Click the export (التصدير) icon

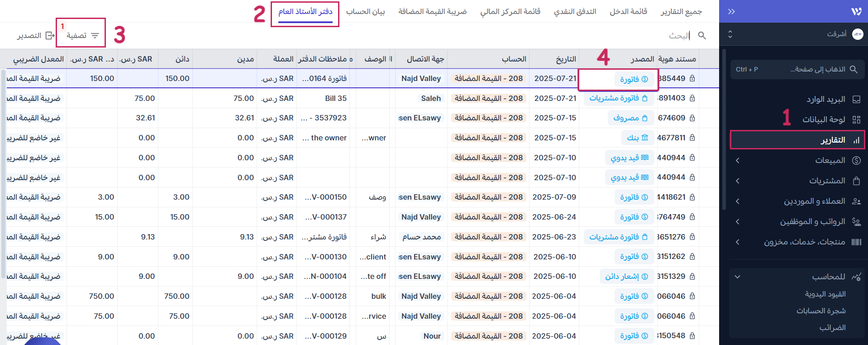pos(50,35)
